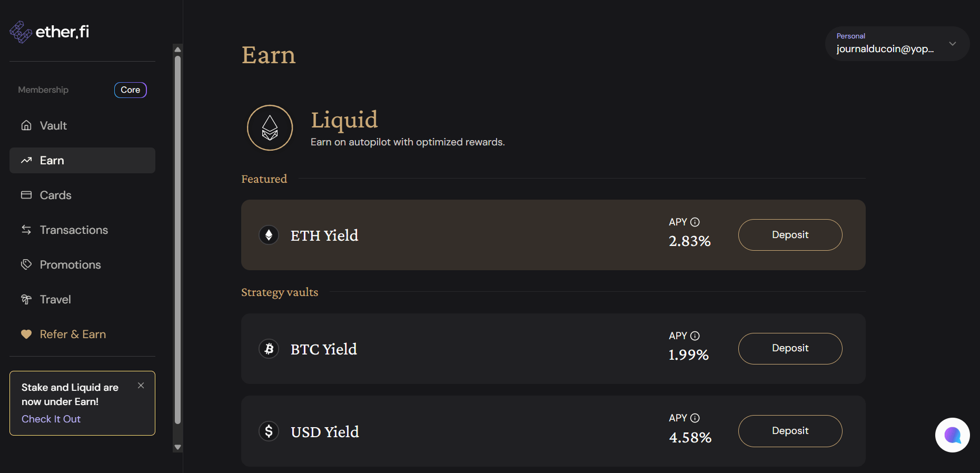Open the chat support bubble
The image size is (980, 473).
click(x=952, y=435)
